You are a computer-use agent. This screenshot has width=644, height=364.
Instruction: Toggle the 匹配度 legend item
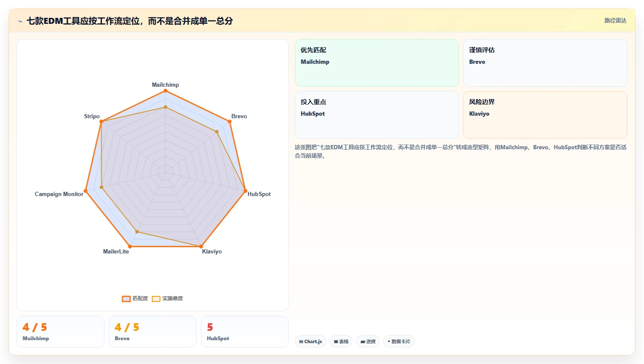click(x=135, y=299)
